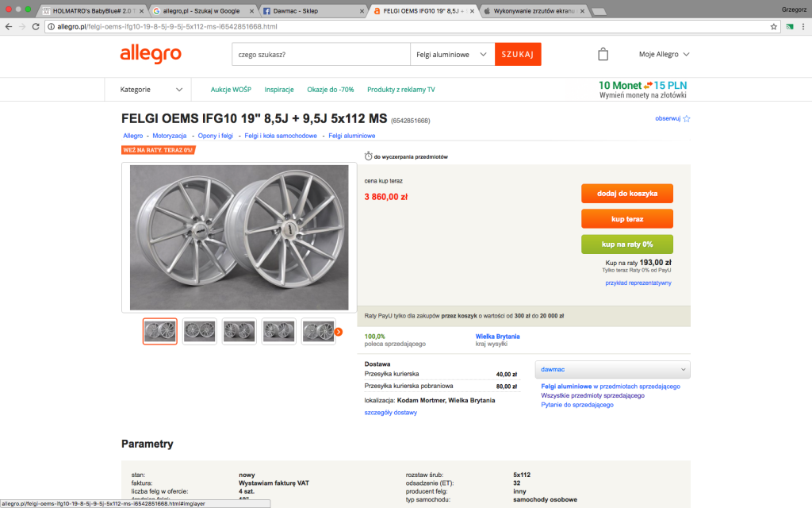
Task: Reload the page with refresh icon
Action: coord(36,26)
